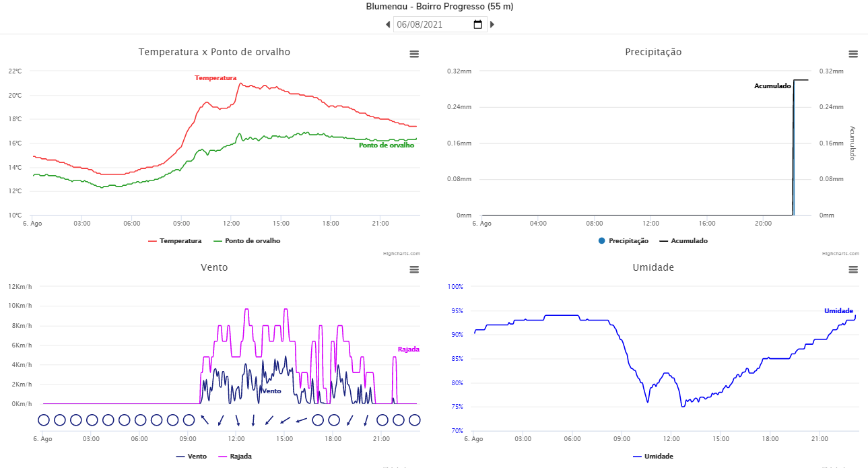Click the first calm wind circle symbol
This screenshot has width=868, height=468.
[x=44, y=420]
